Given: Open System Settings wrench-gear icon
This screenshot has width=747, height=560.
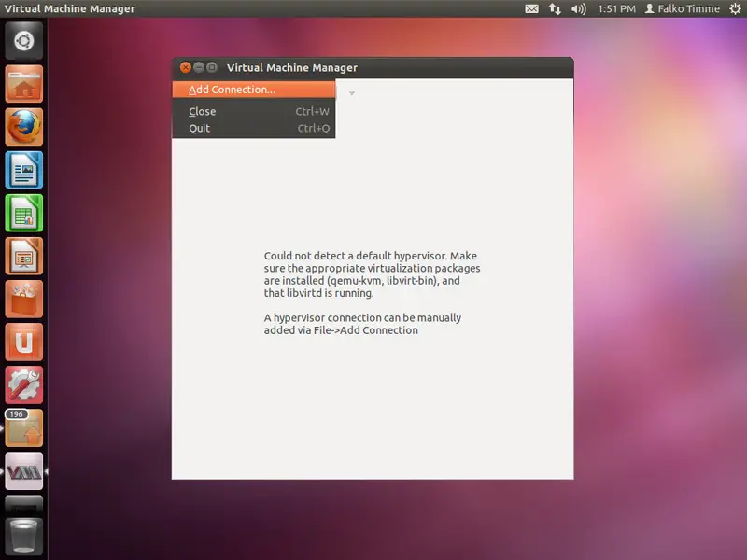Looking at the screenshot, I should pyautogui.click(x=24, y=385).
